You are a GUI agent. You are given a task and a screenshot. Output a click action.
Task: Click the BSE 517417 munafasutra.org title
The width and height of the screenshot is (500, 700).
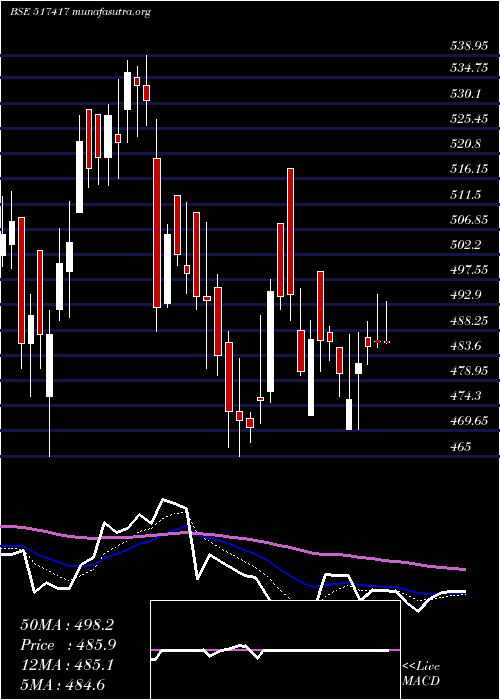coord(80,12)
